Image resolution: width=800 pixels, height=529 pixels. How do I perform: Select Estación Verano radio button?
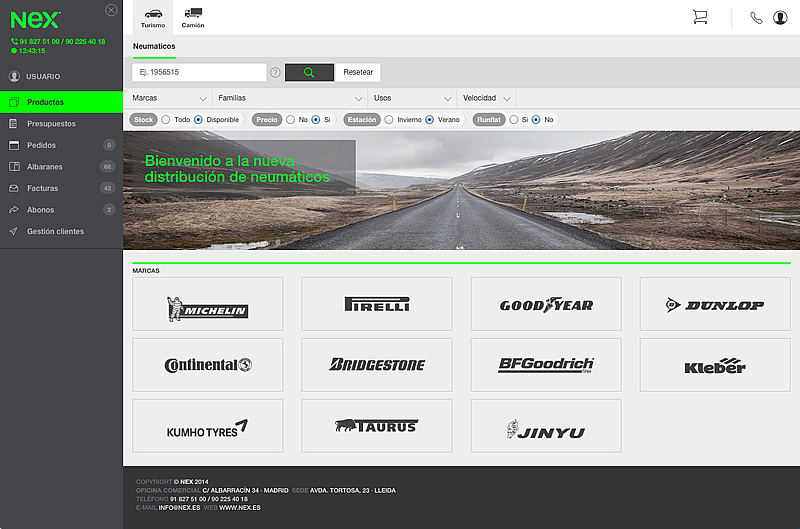click(430, 120)
